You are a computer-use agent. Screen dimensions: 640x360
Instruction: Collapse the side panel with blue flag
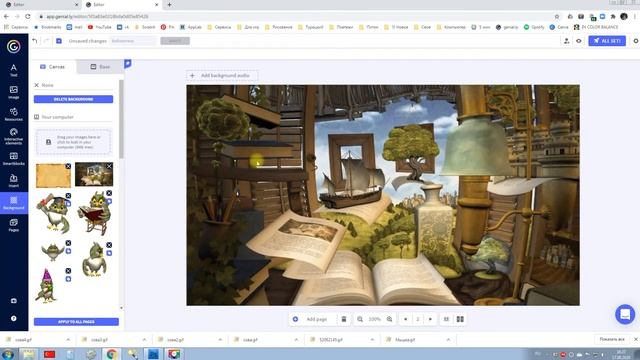click(x=128, y=64)
